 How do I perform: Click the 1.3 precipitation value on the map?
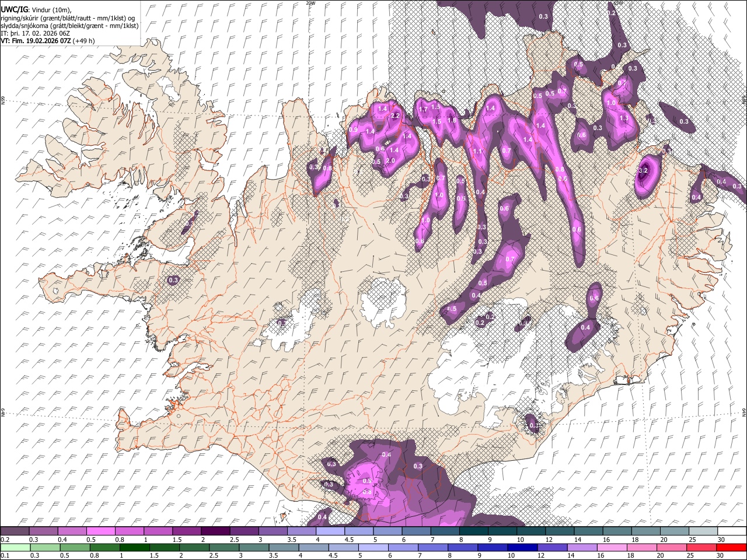tap(624, 118)
